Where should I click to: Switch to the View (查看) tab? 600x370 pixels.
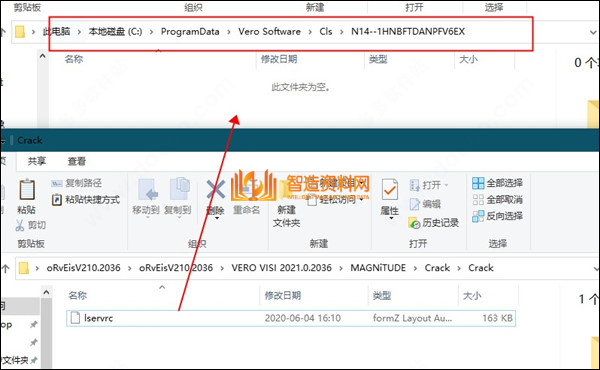(x=77, y=161)
